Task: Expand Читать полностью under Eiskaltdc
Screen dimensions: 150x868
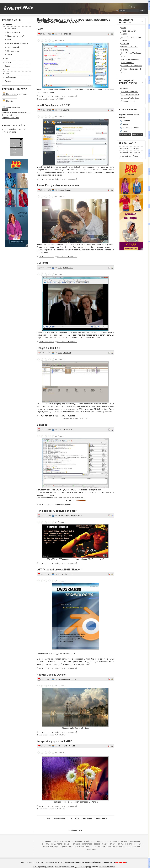Action: pos(46,504)
